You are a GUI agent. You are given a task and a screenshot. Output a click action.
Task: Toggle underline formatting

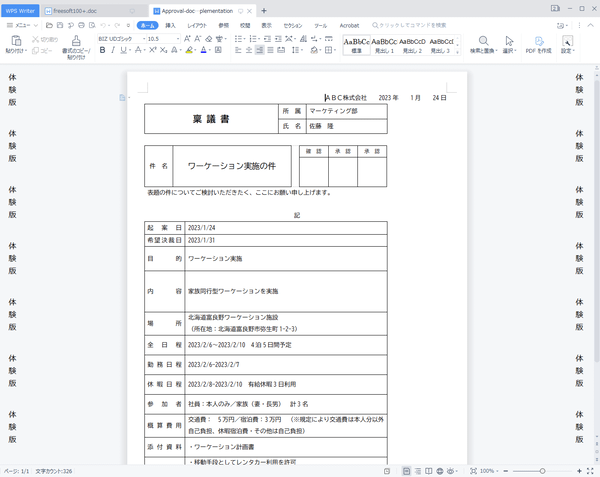click(123, 50)
